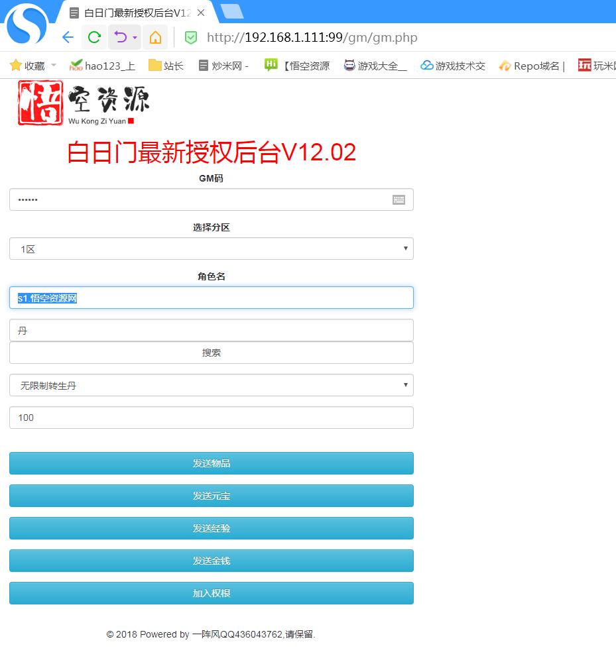Close the current browser tab
Image resolution: width=616 pixels, height=672 pixels.
coord(201,13)
